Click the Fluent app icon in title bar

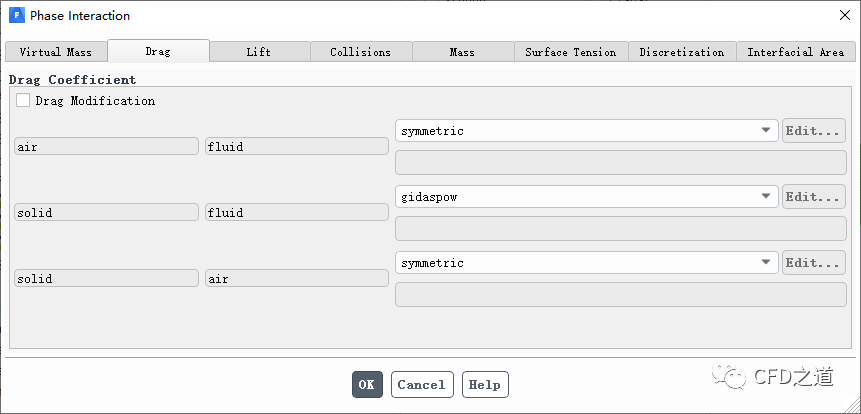(x=17, y=15)
